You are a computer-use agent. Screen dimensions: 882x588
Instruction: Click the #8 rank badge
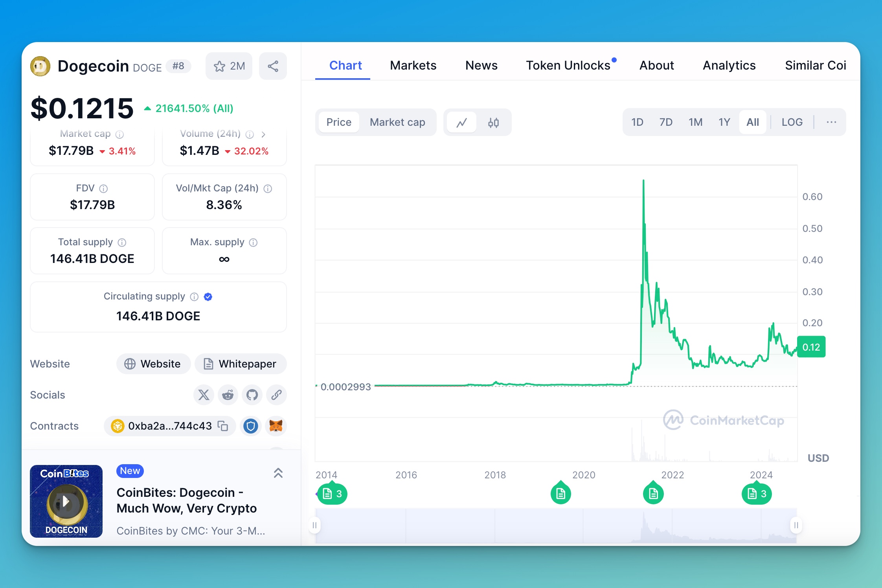click(178, 66)
